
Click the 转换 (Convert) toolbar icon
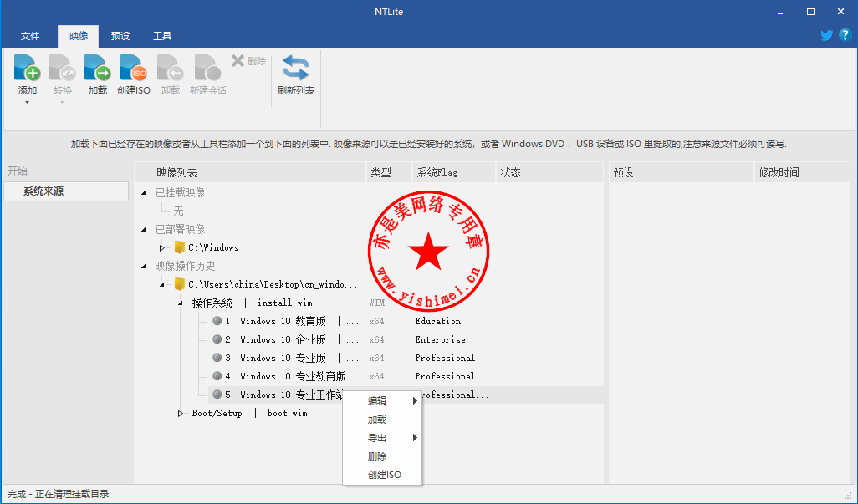point(63,68)
